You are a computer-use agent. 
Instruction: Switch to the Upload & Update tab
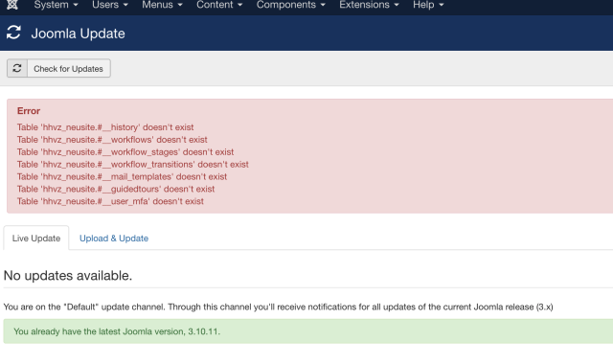point(114,239)
